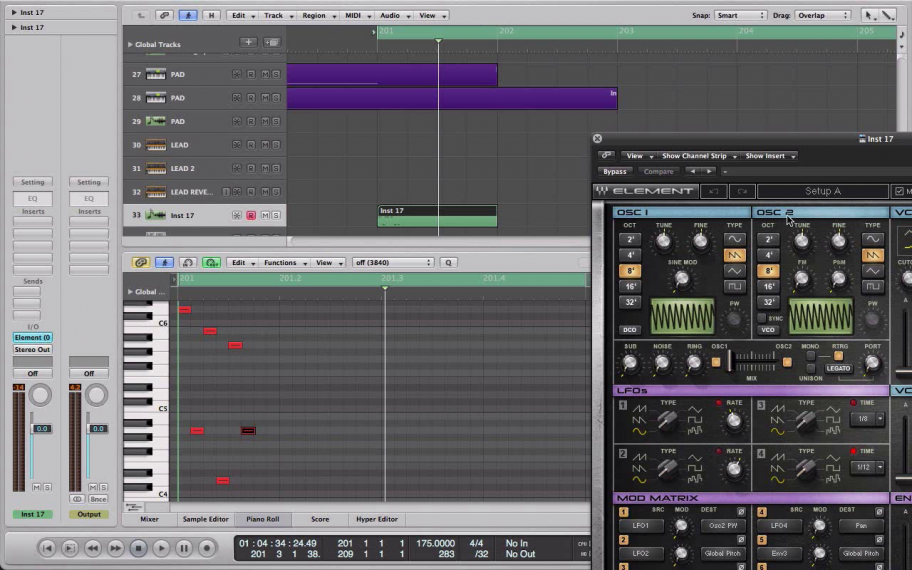Adjust the OSC1/OSC2 mix slider
This screenshot has height=570, width=912.
(x=729, y=361)
